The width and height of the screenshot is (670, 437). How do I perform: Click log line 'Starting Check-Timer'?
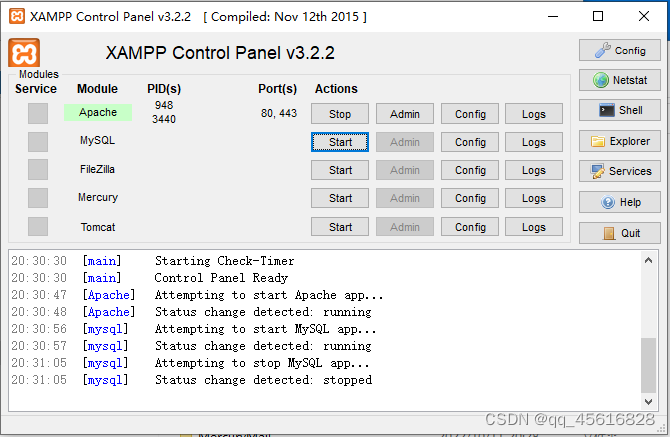tap(224, 261)
